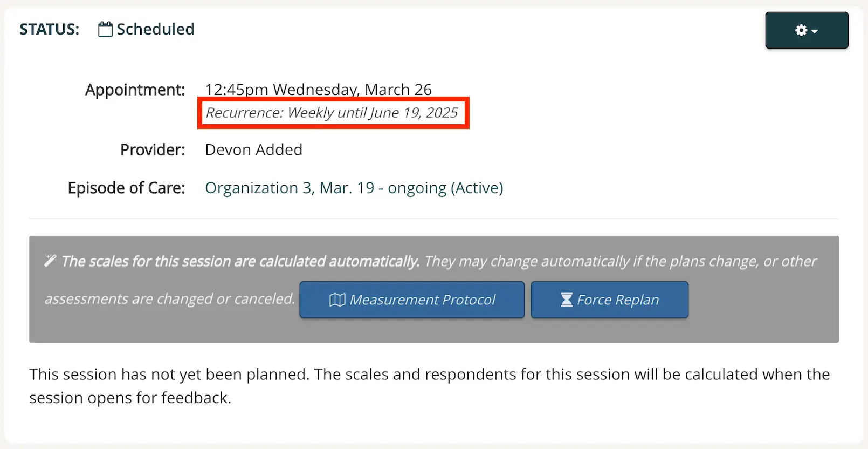Screen dimensions: 868x449
Task: Select the book icon inside Measurement Protocol button
Action: [337, 300]
